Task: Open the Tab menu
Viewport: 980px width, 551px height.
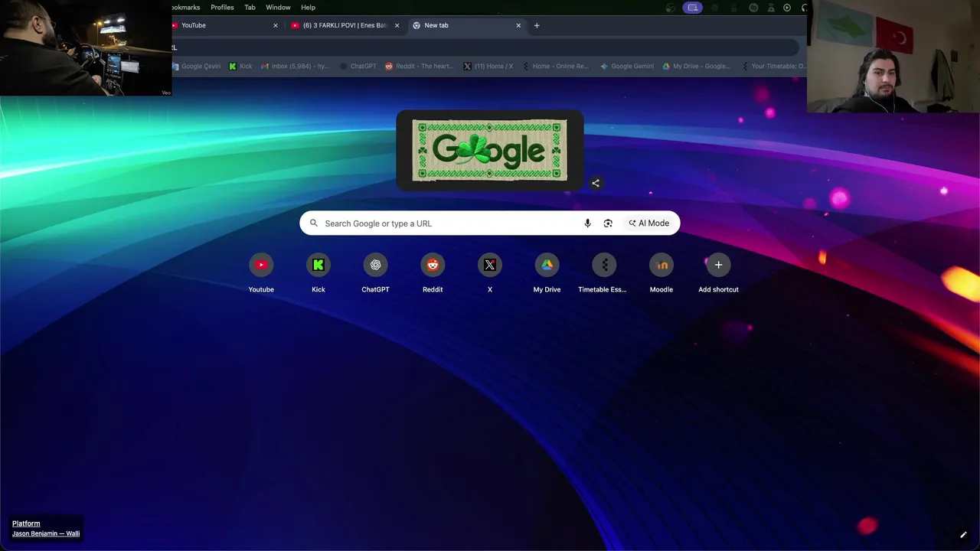Action: 250,8
